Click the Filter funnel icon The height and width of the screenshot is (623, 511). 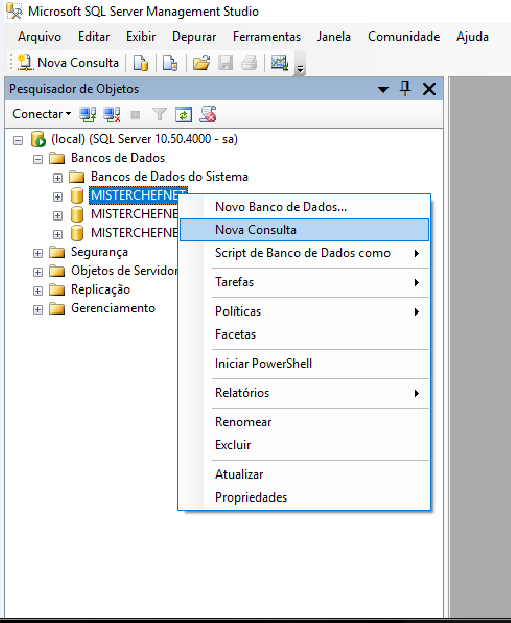pyautogui.click(x=159, y=114)
